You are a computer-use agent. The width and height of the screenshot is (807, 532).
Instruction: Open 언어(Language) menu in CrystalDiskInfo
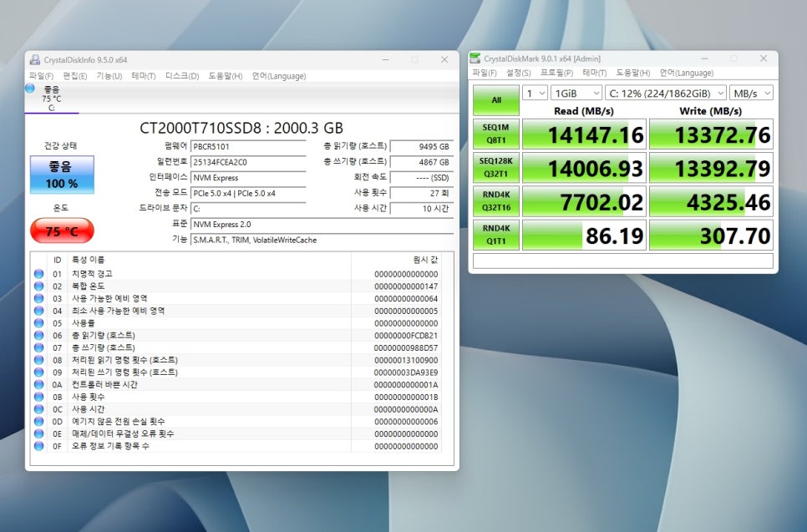click(279, 76)
